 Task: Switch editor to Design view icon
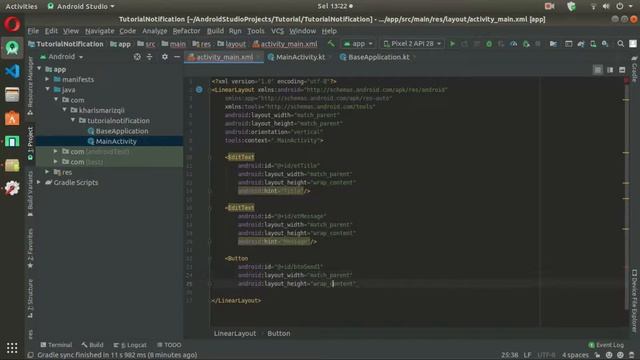(622, 70)
